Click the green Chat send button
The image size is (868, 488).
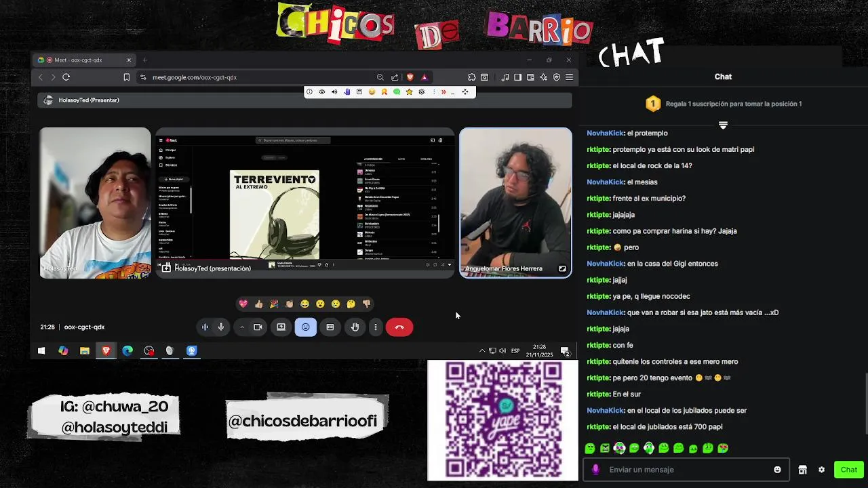[849, 470]
